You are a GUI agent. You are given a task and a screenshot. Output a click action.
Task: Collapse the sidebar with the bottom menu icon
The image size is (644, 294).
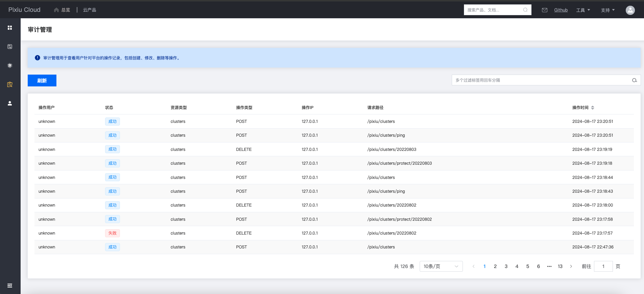[x=10, y=286]
